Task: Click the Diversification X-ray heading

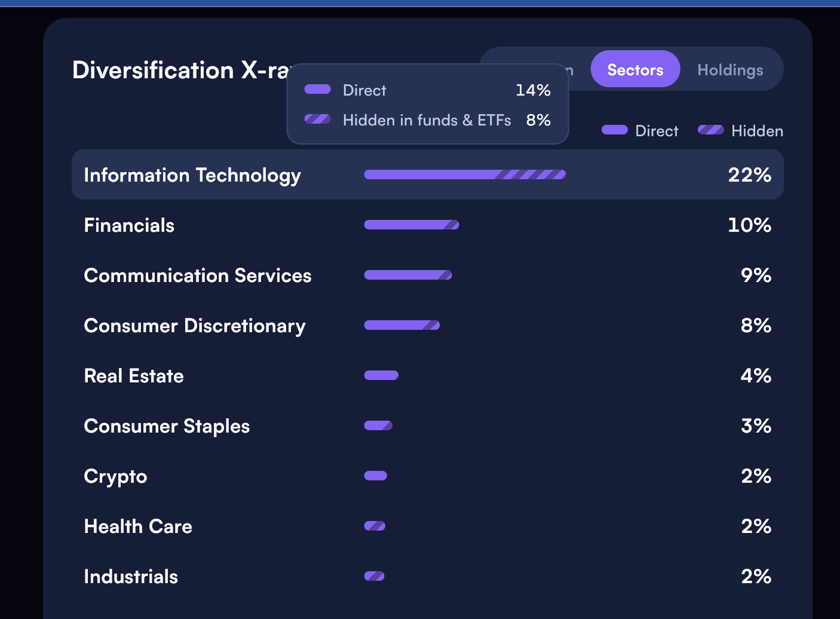Action: click(180, 70)
